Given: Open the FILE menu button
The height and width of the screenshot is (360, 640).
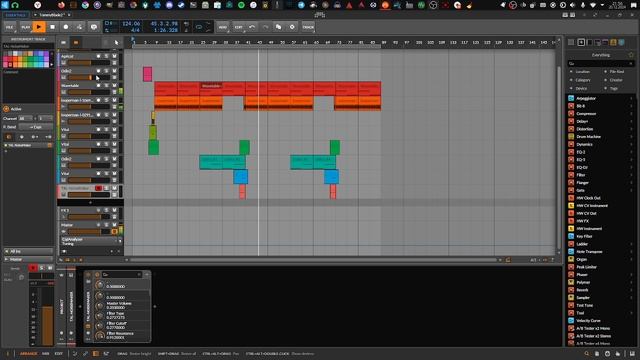Looking at the screenshot, I should click(9, 27).
